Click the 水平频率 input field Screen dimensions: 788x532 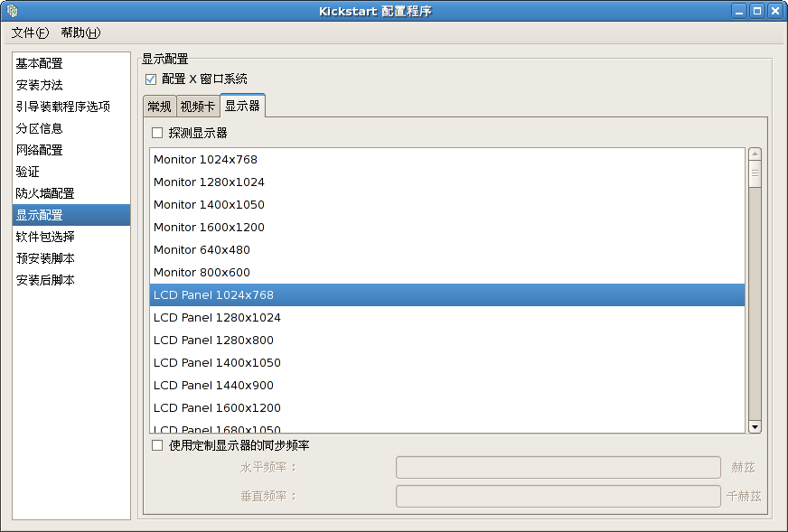(x=558, y=467)
